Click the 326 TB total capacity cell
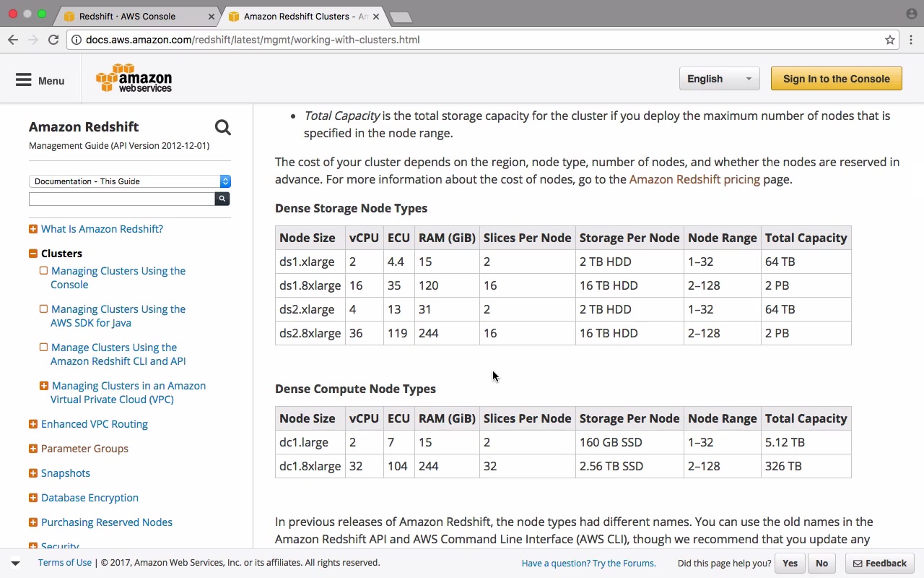The width and height of the screenshot is (924, 578). click(806, 466)
